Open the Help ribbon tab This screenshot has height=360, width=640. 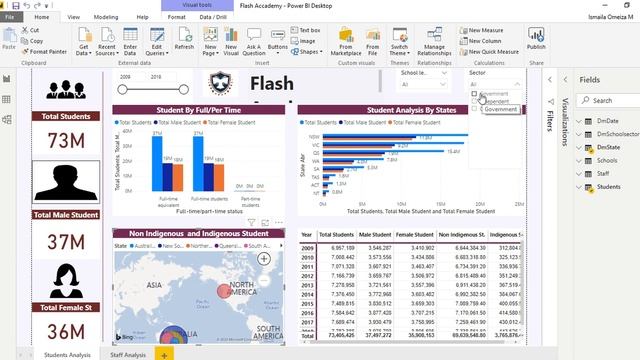142,17
